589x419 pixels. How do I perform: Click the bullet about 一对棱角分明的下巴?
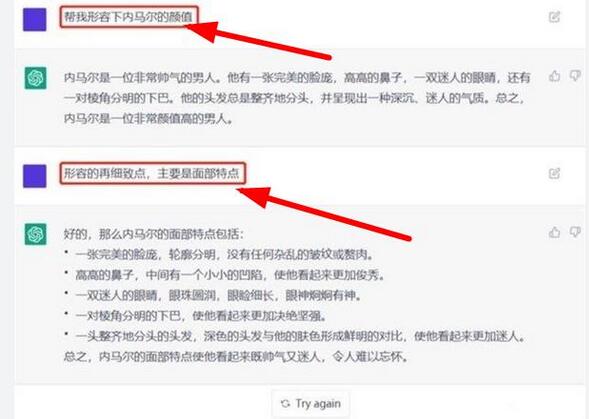(195, 316)
